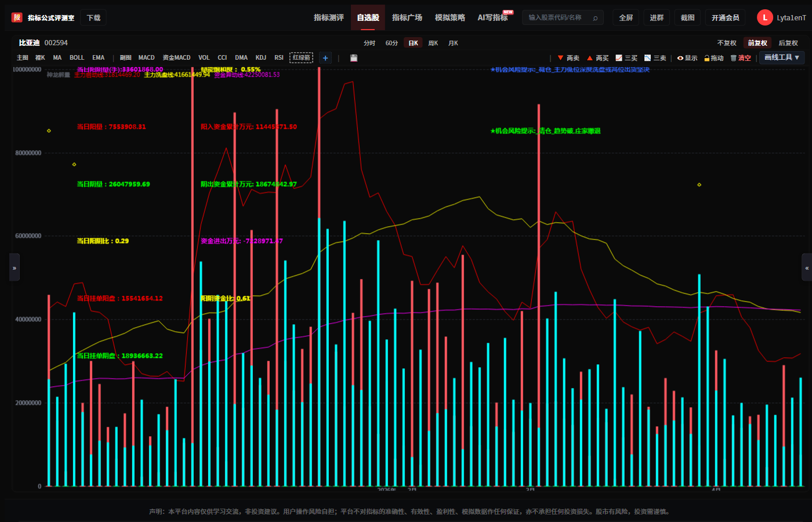This screenshot has width=812, height=522.
Task: Select the 红绿箭 indicator
Action: coord(301,58)
